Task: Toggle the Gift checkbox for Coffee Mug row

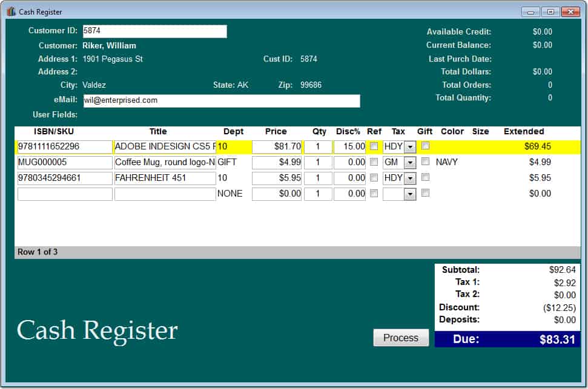Action: [425, 162]
